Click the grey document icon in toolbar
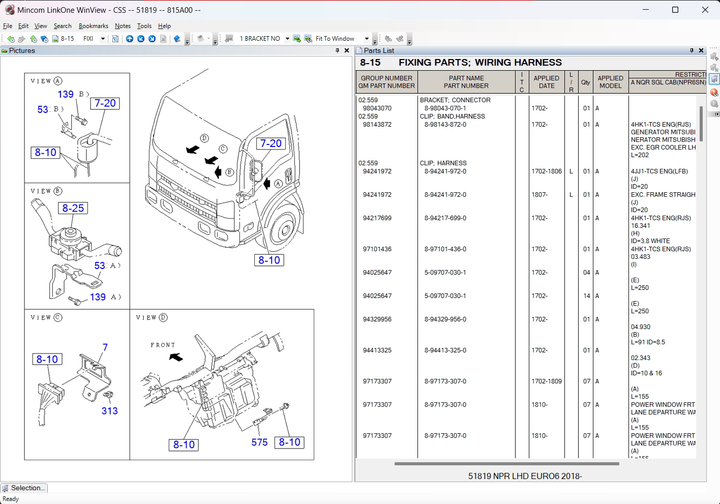720x504 pixels. pos(163,39)
